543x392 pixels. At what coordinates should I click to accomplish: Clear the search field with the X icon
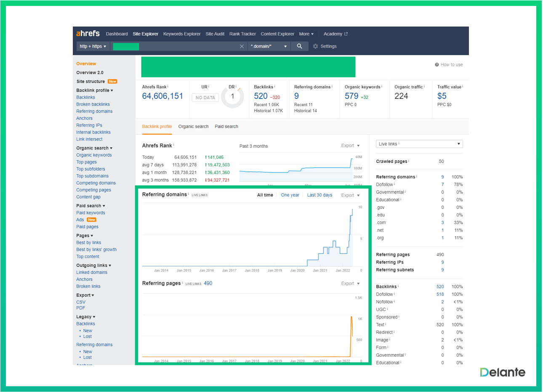click(242, 46)
